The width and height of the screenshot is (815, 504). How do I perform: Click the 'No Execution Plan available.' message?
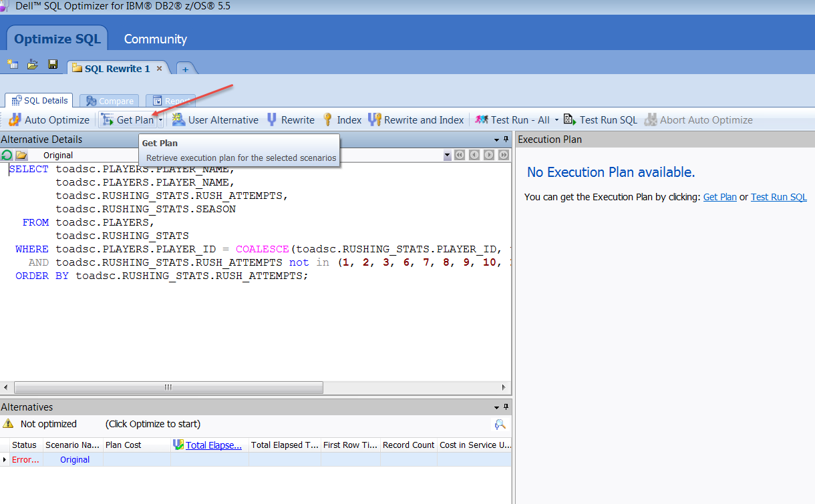(611, 172)
